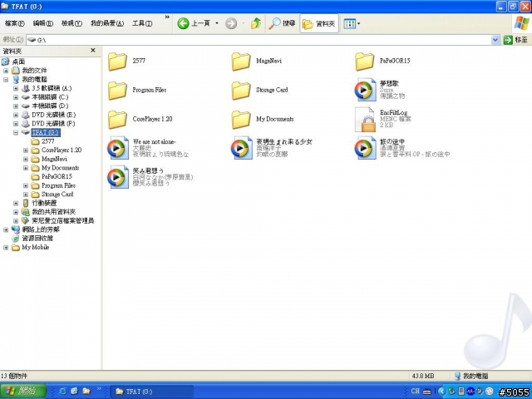Expand CorePlayer 1.20 in the tree

tap(26, 150)
